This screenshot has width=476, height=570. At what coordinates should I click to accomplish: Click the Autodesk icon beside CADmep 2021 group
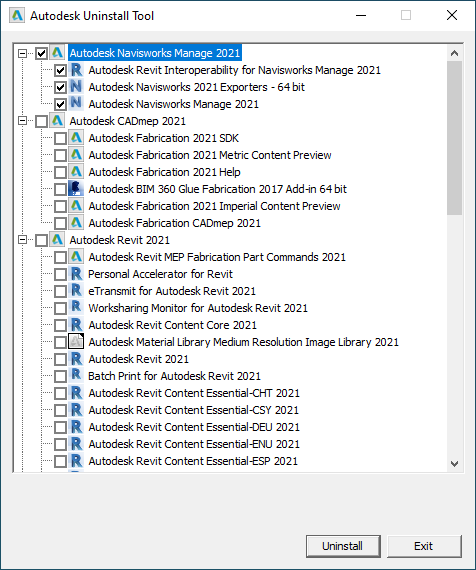[x=57, y=121]
